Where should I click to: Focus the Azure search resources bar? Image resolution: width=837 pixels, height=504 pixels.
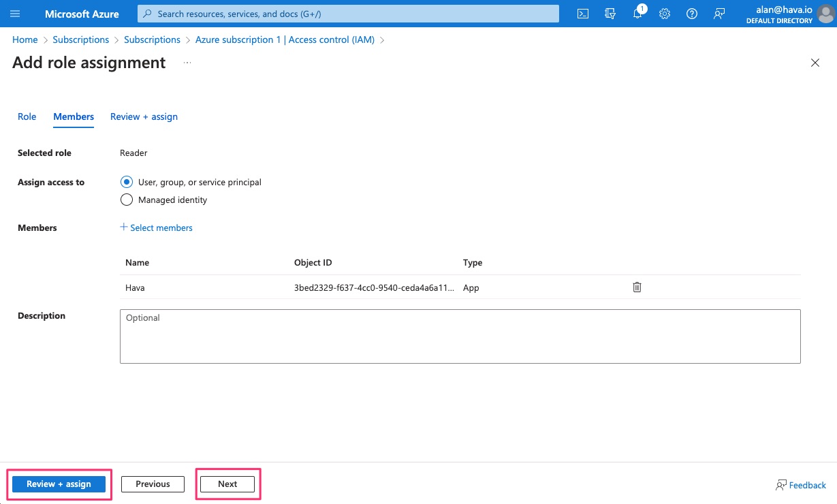coord(348,14)
